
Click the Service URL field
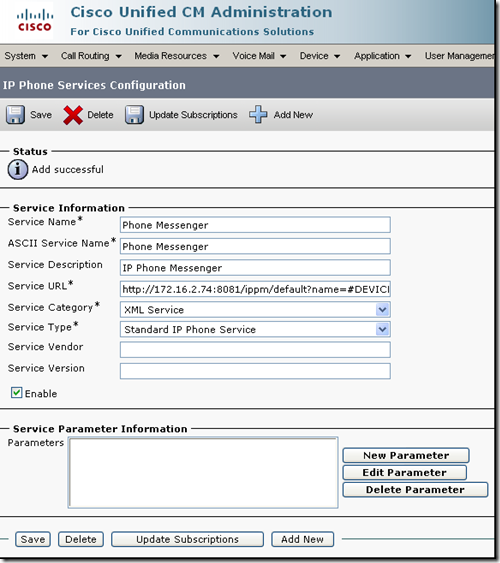click(255, 289)
